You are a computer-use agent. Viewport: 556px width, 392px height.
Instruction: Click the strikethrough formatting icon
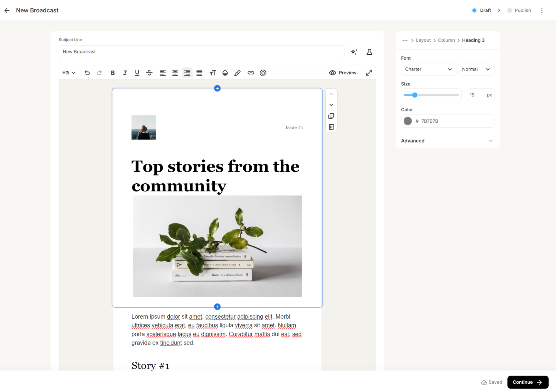click(149, 73)
